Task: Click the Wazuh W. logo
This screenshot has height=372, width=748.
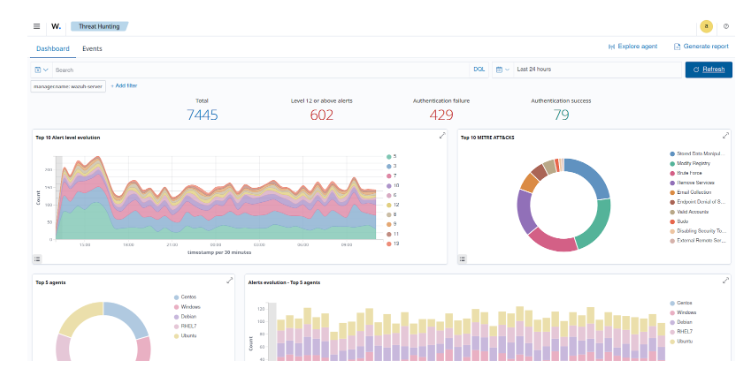Action: 56,26
